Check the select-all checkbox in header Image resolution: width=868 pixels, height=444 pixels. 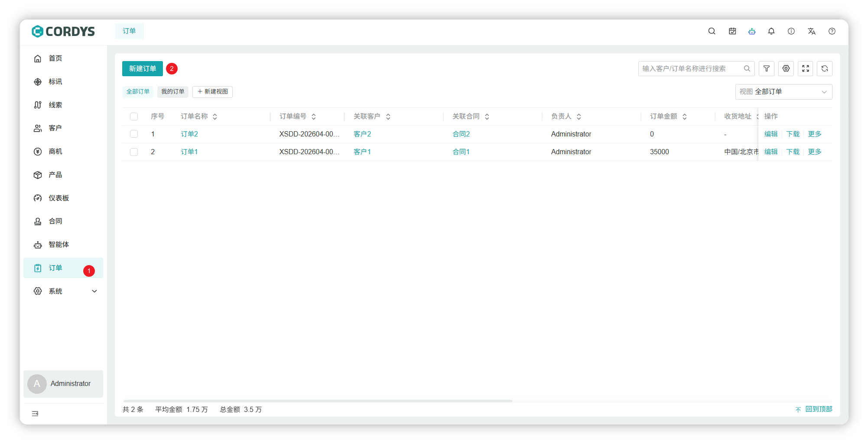click(134, 117)
